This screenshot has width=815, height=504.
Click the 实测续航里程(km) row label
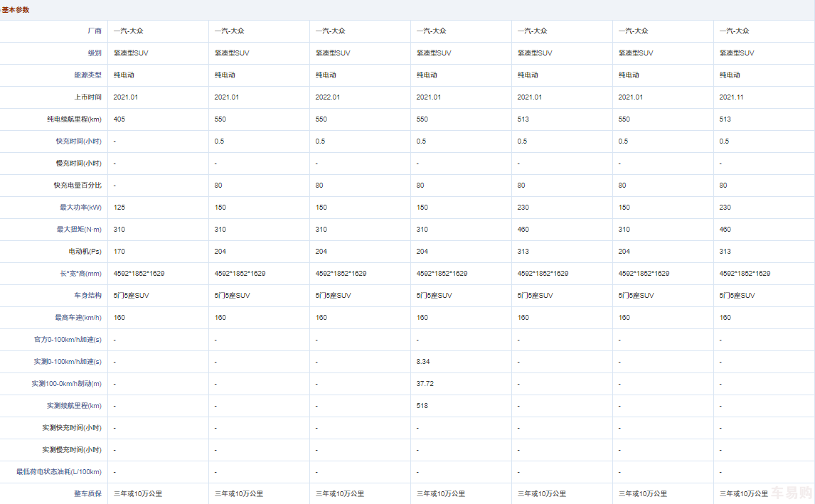click(x=75, y=406)
